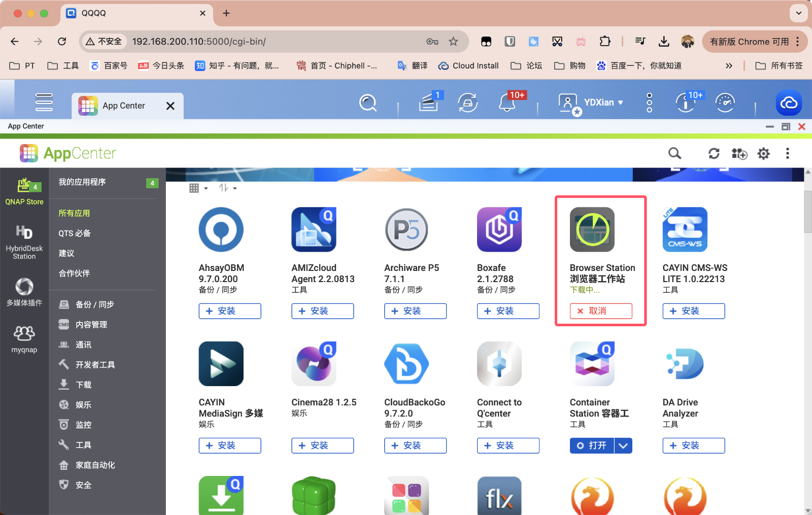Open the grid view display dropdown
Viewport: 812px width, 515px height.
pos(198,188)
